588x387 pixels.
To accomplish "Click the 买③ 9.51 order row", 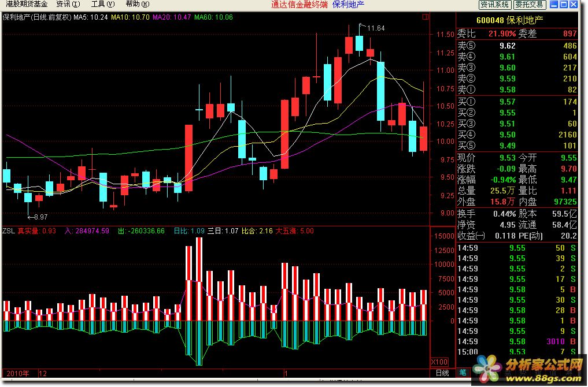I will click(517, 124).
